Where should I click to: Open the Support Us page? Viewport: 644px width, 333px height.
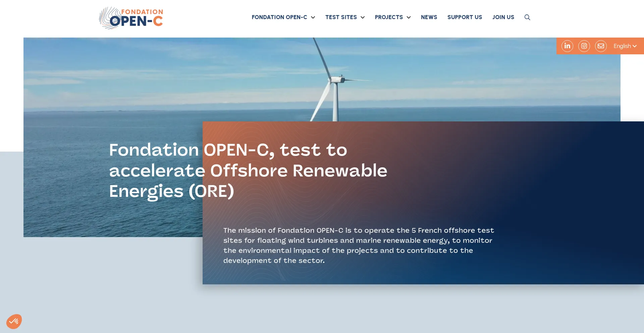click(x=465, y=17)
